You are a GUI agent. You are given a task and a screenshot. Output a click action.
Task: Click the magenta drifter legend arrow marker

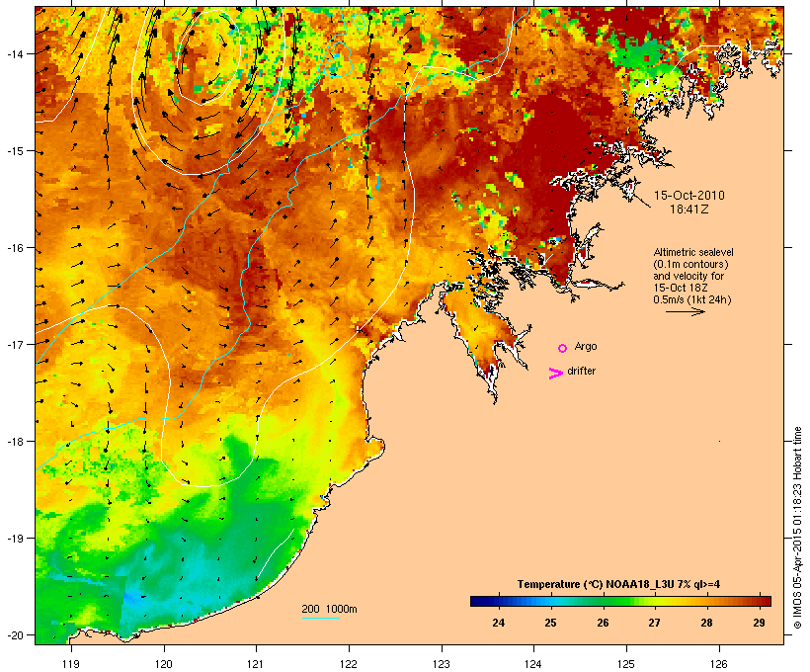(x=556, y=374)
